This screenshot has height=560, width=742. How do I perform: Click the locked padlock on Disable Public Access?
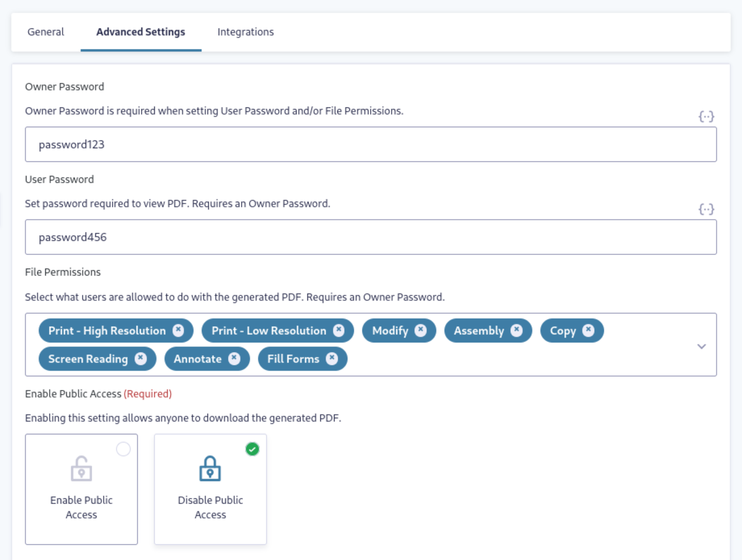point(210,469)
